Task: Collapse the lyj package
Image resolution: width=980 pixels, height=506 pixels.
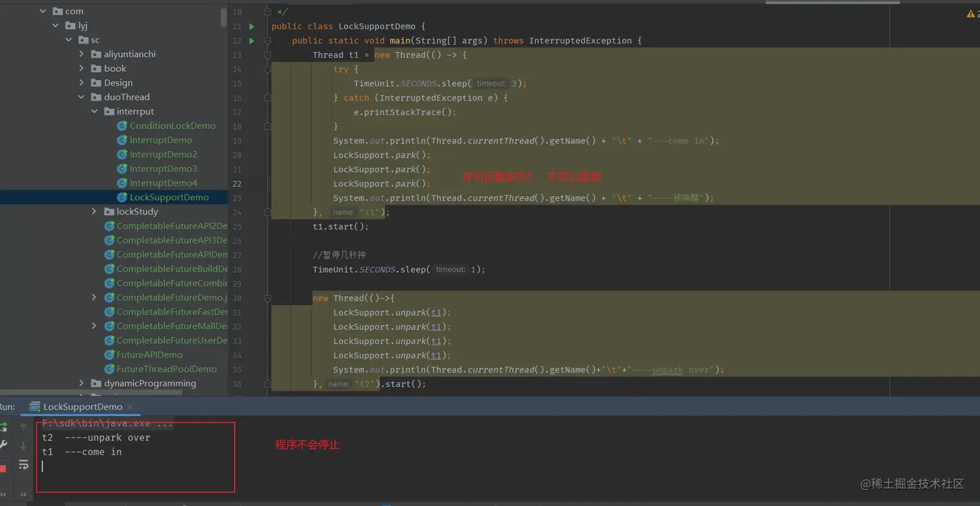Action: 56,26
